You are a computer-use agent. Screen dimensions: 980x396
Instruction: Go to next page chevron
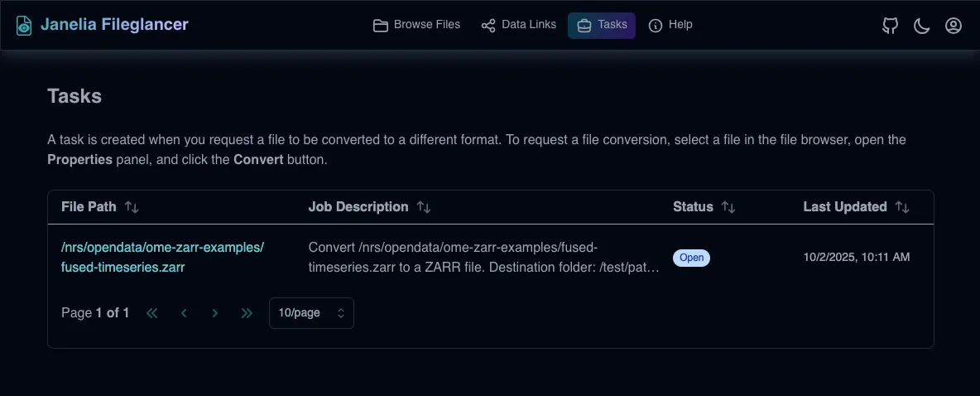pos(215,313)
